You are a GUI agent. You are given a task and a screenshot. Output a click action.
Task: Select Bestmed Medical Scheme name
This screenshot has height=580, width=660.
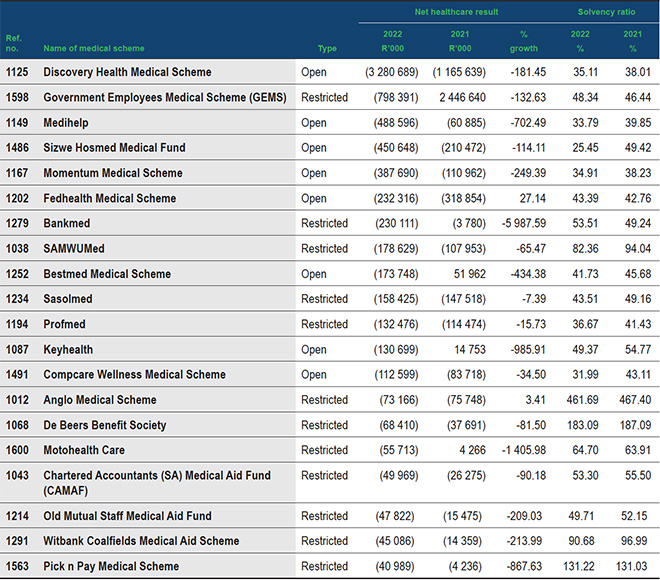[107, 274]
